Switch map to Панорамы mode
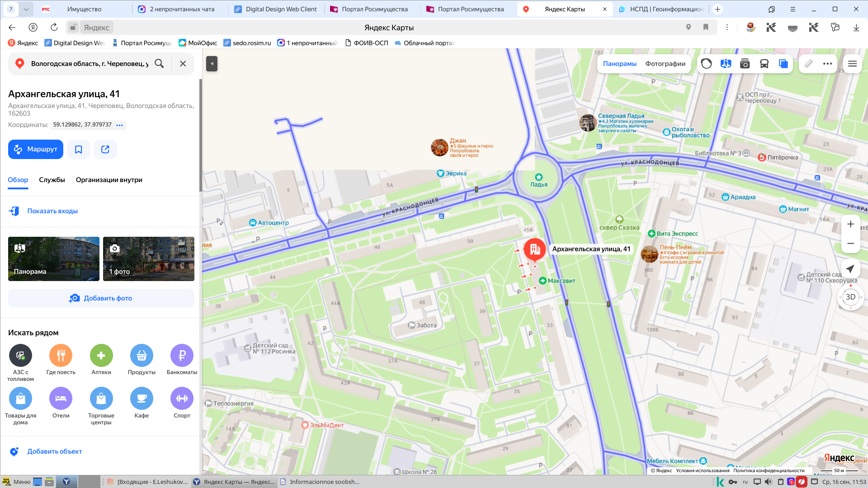Viewport: 868px width, 488px height. 619,64
